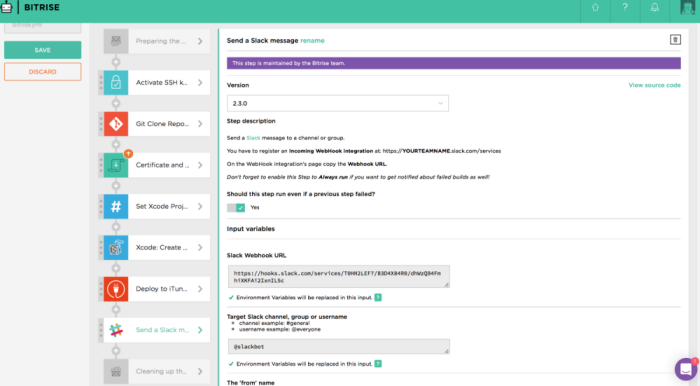
Task: Select the Set Xcode Proj... step label
Action: pyautogui.click(x=162, y=206)
